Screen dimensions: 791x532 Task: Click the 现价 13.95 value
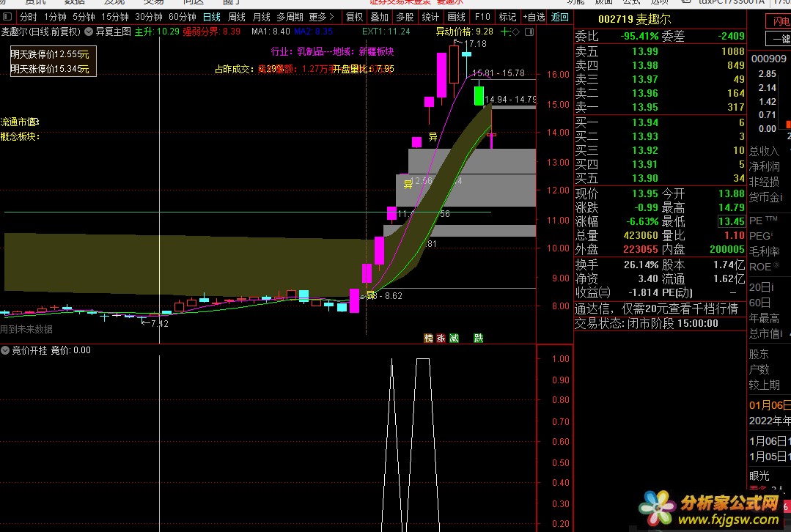[645, 193]
